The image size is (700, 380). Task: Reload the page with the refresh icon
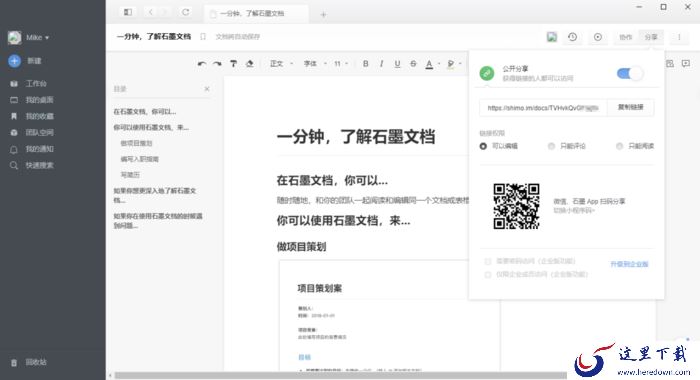(x=185, y=12)
